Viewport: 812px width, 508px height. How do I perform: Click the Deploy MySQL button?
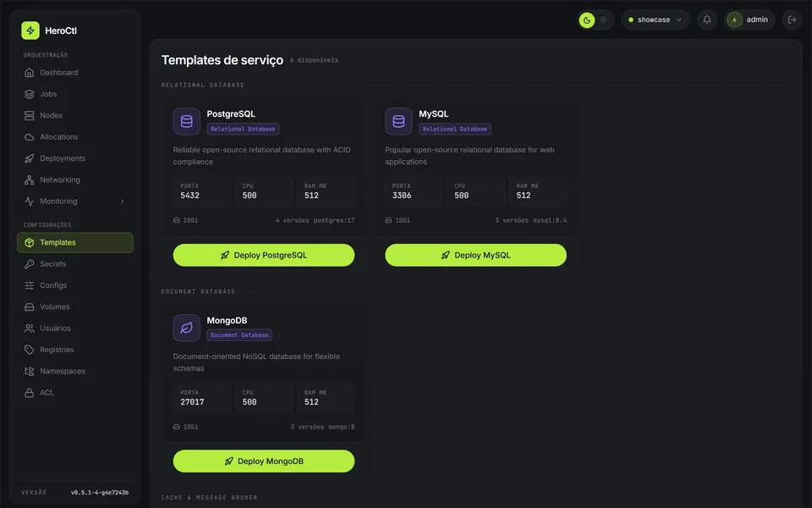pyautogui.click(x=475, y=255)
